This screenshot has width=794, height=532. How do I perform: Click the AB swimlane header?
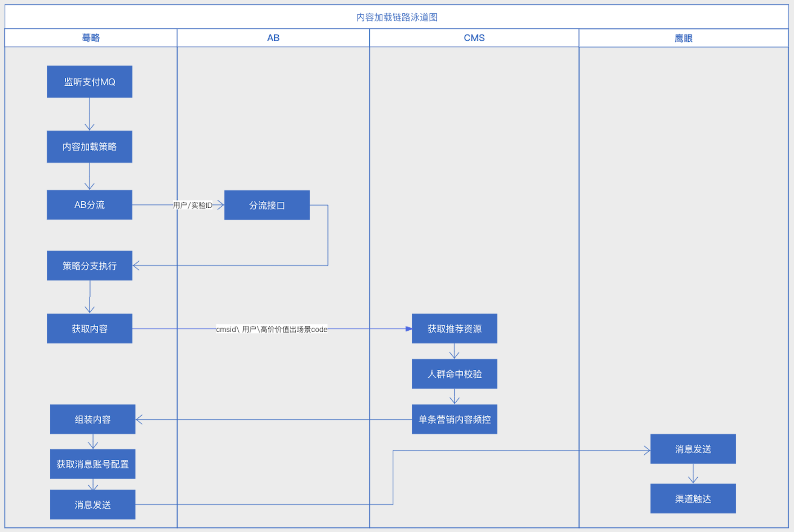(273, 38)
